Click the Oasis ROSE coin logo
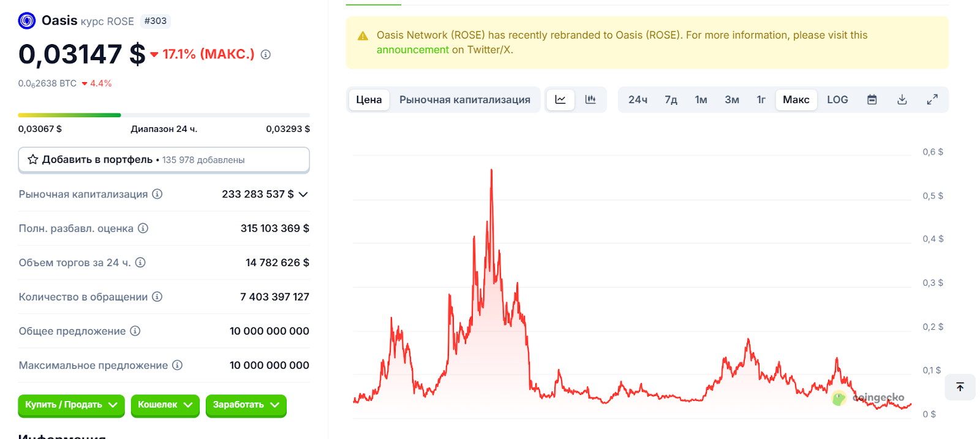Viewport: 980px width, 439px height. tap(27, 21)
